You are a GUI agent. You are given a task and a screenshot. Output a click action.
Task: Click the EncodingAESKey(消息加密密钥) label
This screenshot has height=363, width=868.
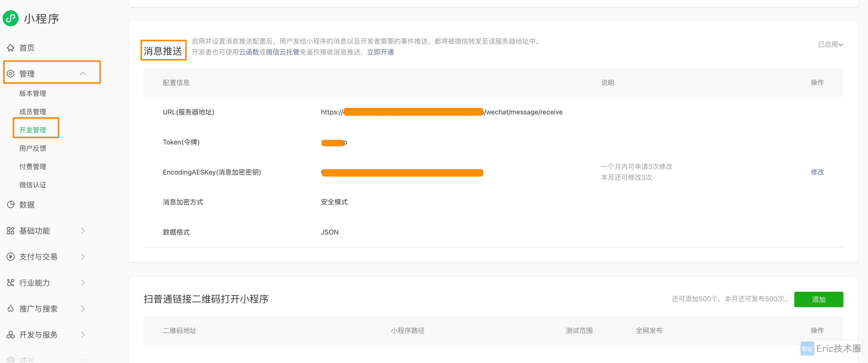[x=212, y=172]
